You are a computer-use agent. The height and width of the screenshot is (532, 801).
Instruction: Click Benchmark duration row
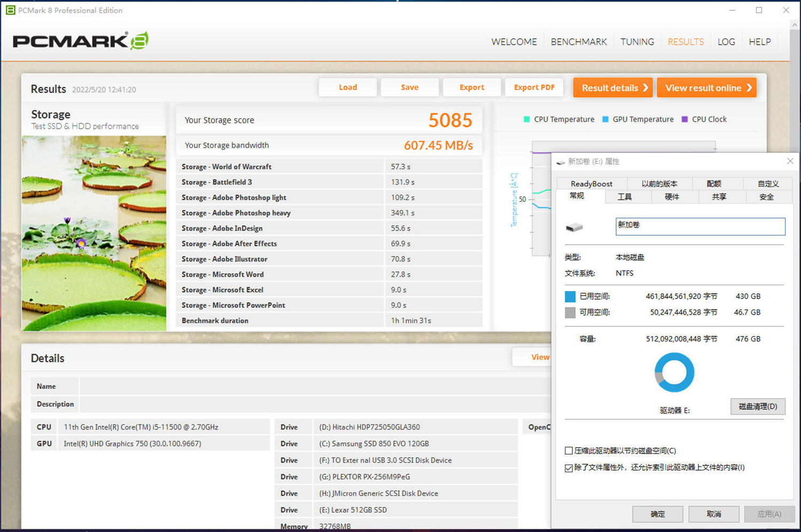[329, 320]
